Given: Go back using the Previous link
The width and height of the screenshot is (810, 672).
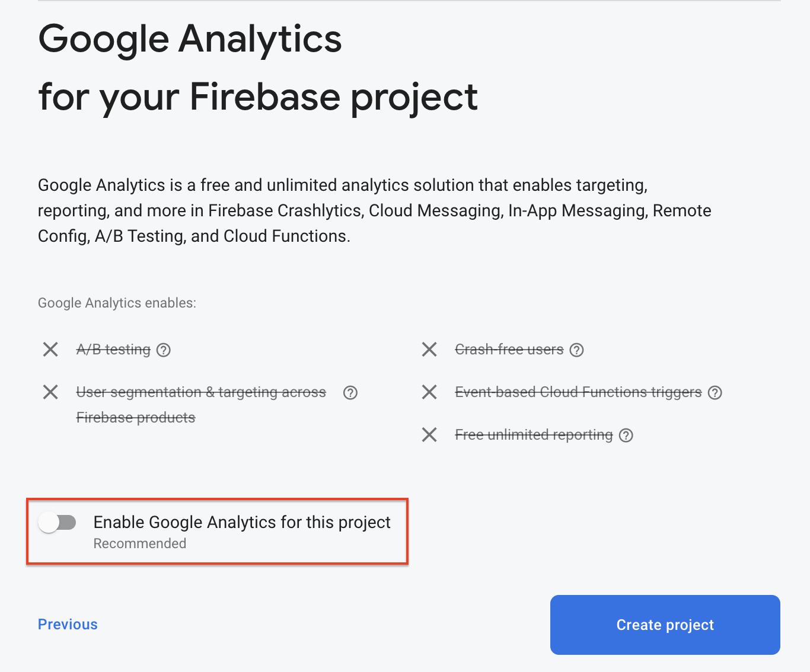Looking at the screenshot, I should click(x=68, y=625).
